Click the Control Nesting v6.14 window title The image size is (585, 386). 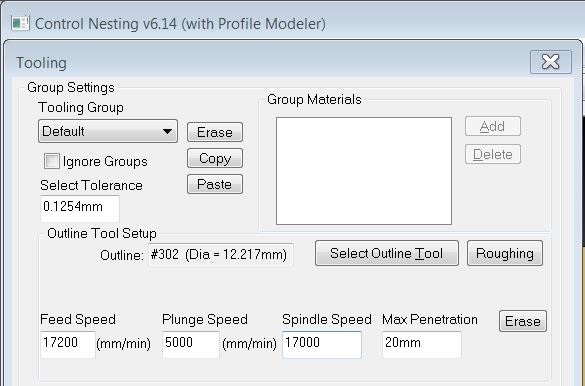[x=180, y=23]
